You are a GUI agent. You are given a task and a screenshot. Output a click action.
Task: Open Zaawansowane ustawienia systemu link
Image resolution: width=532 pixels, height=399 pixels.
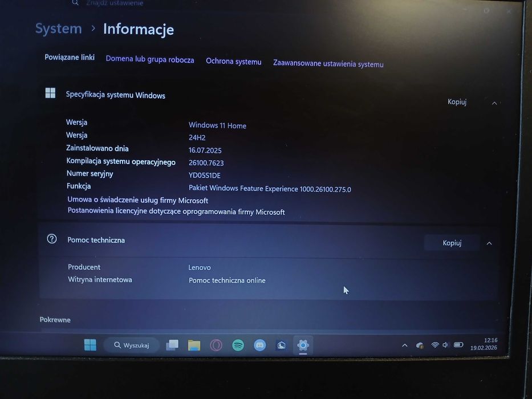coord(328,64)
